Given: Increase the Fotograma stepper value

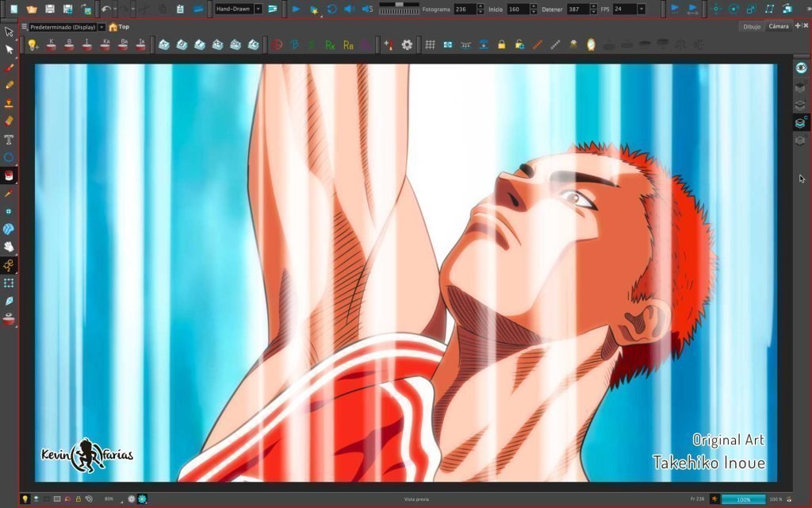Looking at the screenshot, I should click(481, 6).
